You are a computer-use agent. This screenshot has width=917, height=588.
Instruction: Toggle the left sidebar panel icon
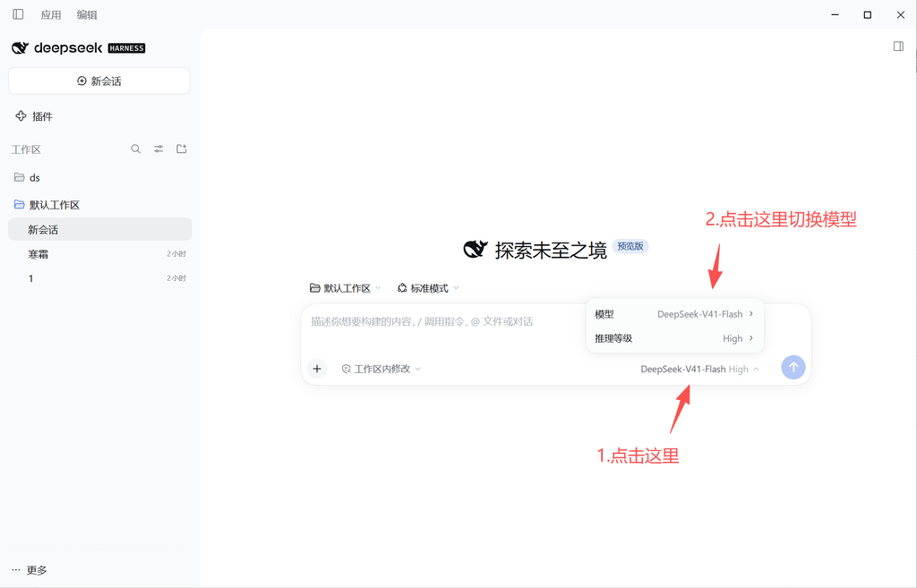tap(18, 14)
